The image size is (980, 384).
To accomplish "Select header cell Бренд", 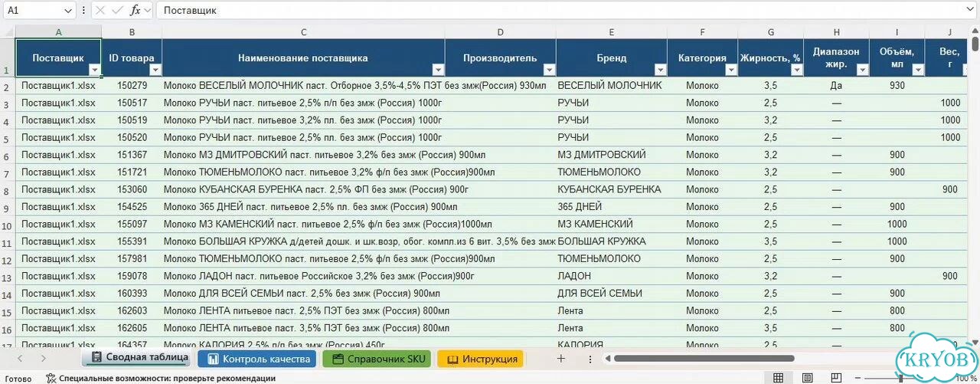I will click(612, 58).
